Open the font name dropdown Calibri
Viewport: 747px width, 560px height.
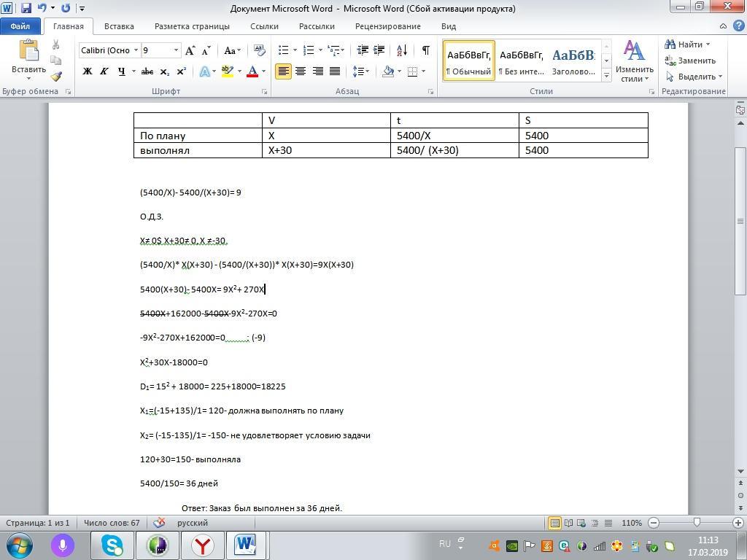pyautogui.click(x=136, y=50)
